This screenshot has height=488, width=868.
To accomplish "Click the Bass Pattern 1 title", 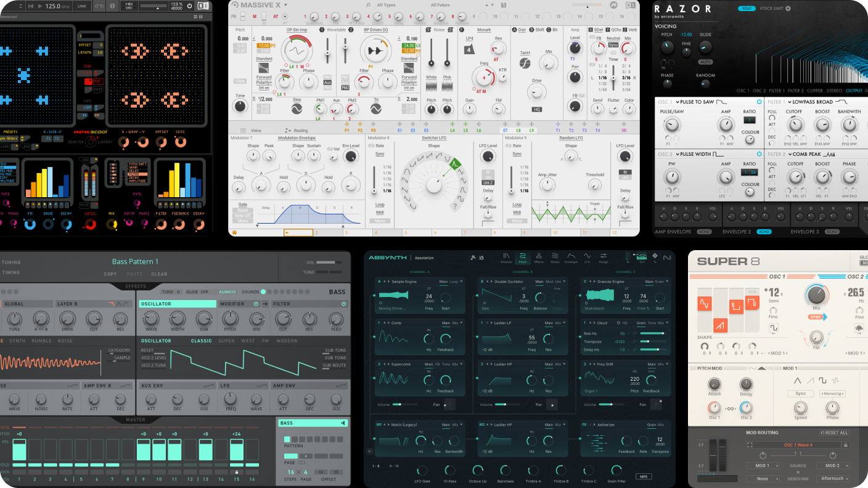I will tap(135, 261).
